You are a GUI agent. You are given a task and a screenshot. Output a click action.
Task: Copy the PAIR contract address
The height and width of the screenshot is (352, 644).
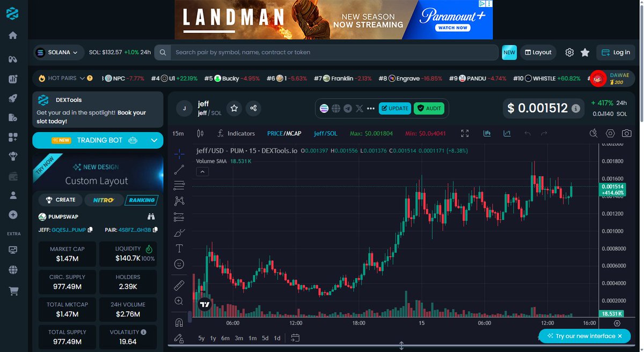(x=155, y=230)
